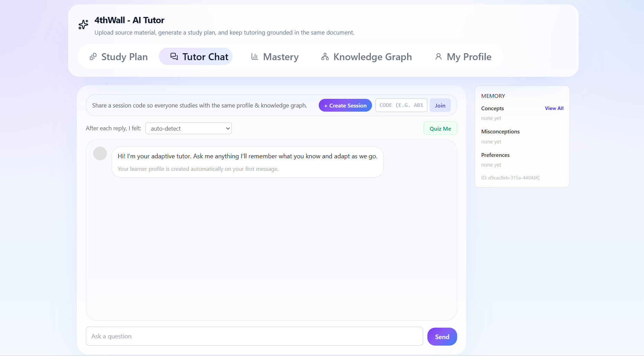This screenshot has height=356, width=644.
Task: Open the auto-detect feeling dropdown
Action: [189, 128]
